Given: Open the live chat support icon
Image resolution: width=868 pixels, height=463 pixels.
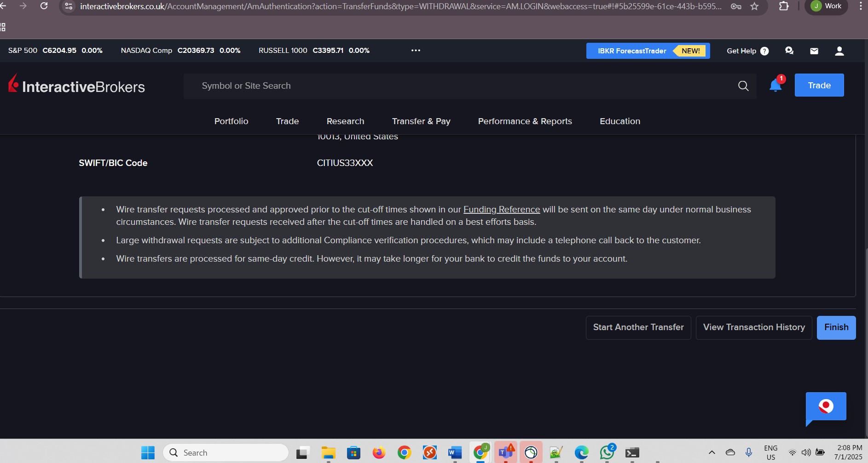Looking at the screenshot, I should (789, 51).
